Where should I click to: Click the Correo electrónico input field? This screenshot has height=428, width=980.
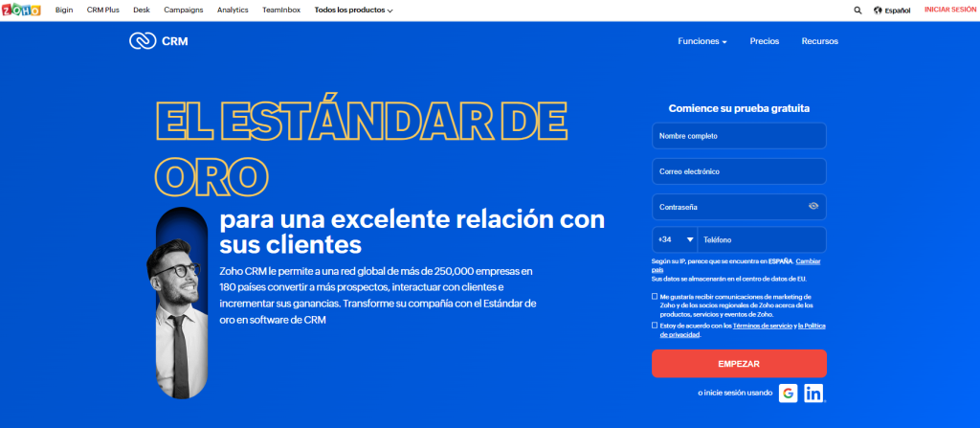(739, 171)
